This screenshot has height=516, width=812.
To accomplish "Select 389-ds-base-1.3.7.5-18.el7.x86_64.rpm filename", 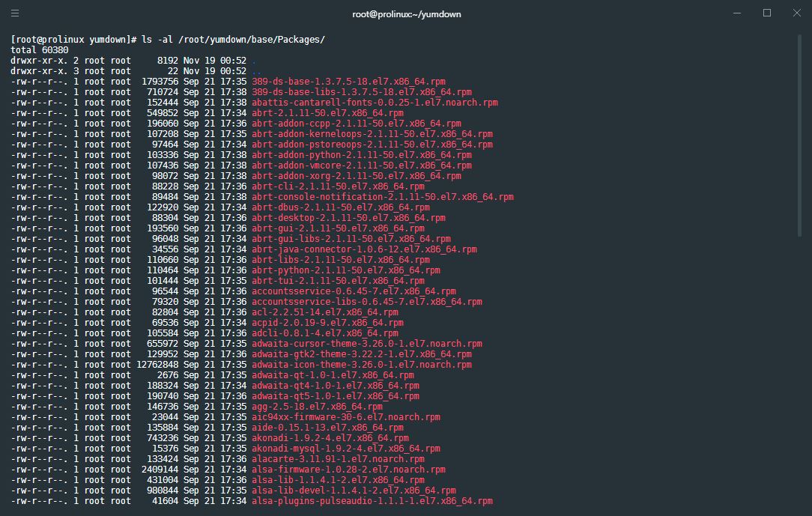I will click(x=348, y=81).
